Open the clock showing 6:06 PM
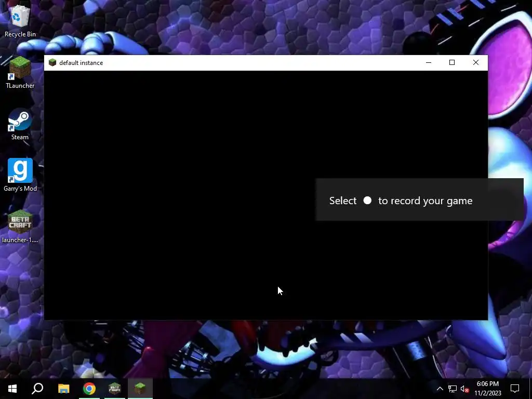The width and height of the screenshot is (532, 399). click(x=487, y=389)
